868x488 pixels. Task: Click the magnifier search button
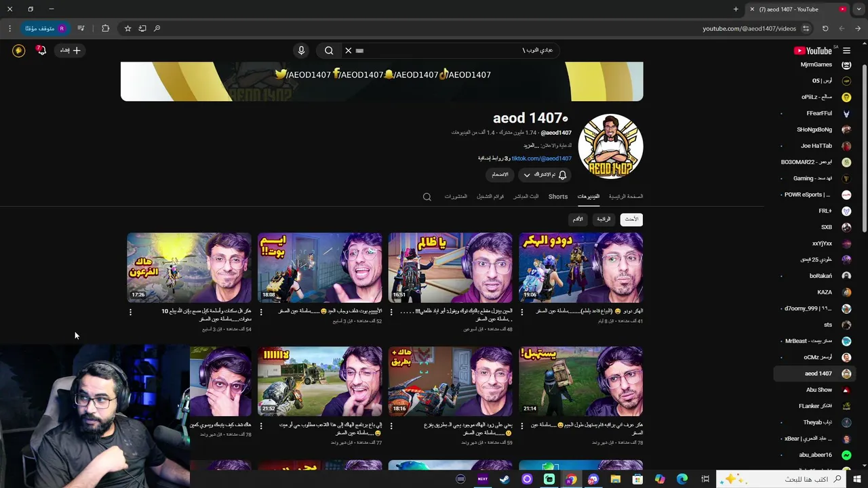click(x=329, y=51)
